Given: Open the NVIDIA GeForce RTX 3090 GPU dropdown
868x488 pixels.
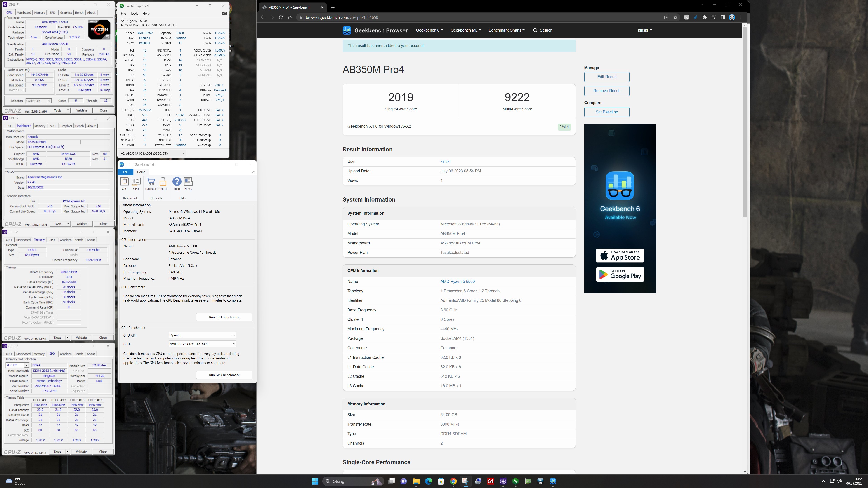Looking at the screenshot, I should tap(202, 344).
